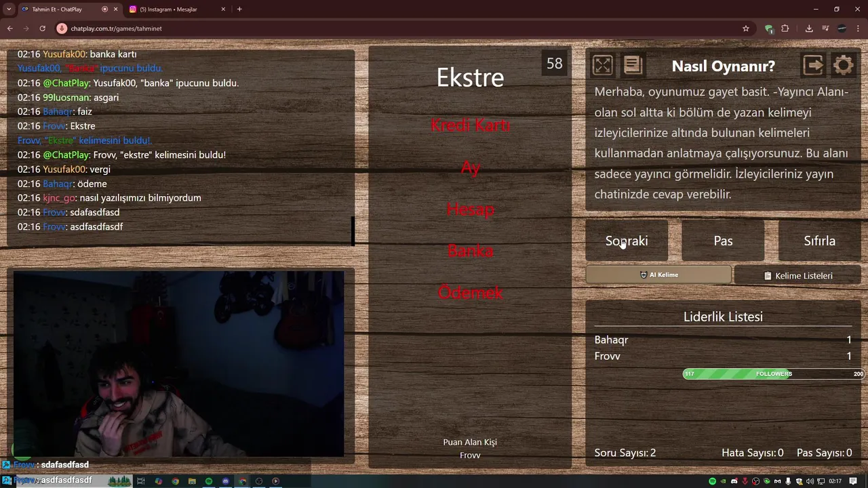The height and width of the screenshot is (488, 868).
Task: Click the target word Ekstre
Action: click(470, 77)
